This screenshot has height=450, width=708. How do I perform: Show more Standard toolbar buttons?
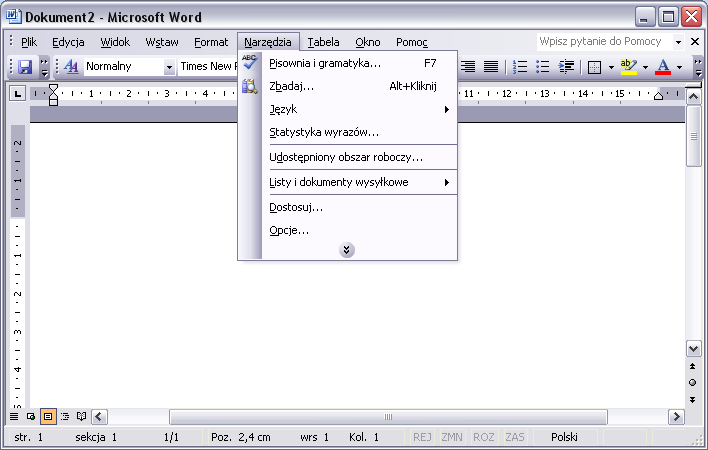[x=44, y=67]
